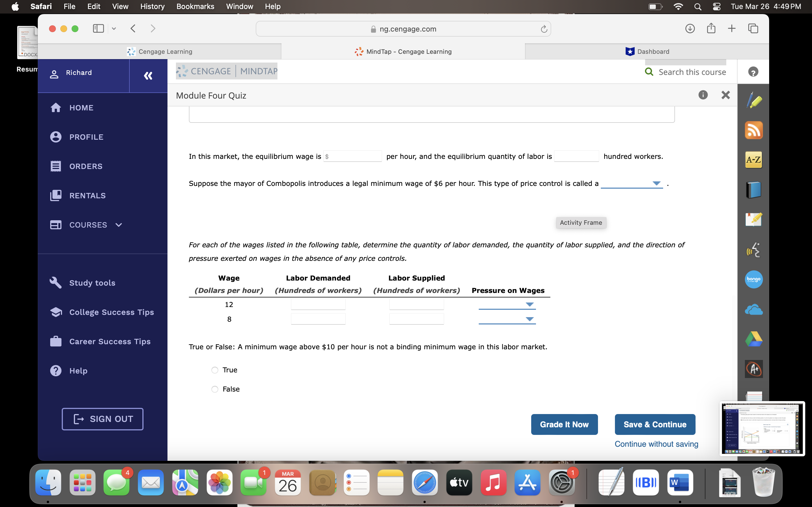
Task: Open the RSS feed app icon
Action: 754,130
